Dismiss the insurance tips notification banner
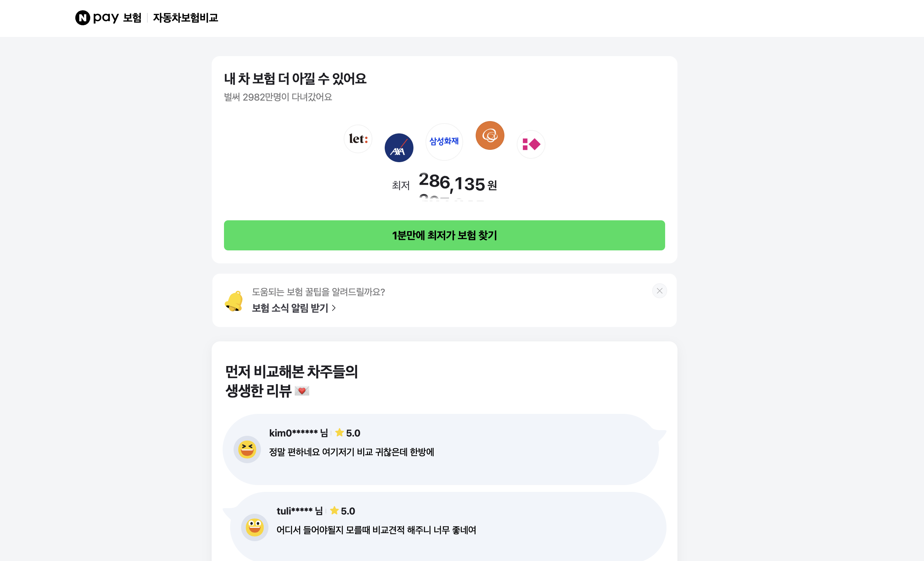This screenshot has height=561, width=924. pos(659,291)
